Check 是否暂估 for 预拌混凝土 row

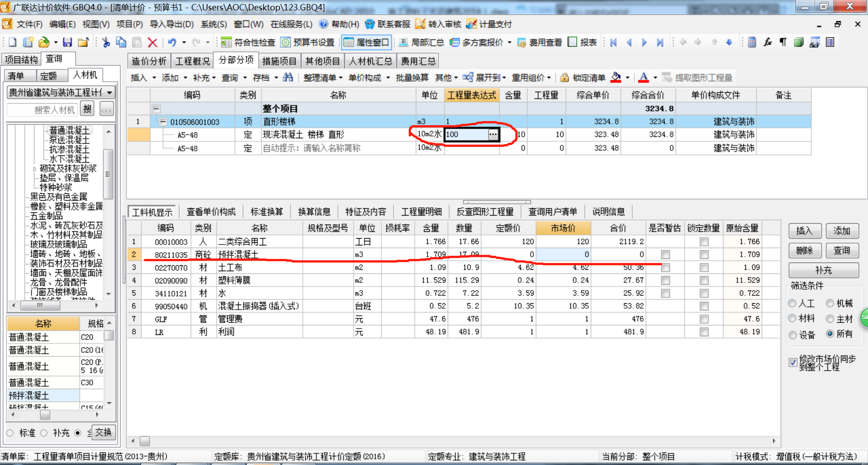[665, 254]
